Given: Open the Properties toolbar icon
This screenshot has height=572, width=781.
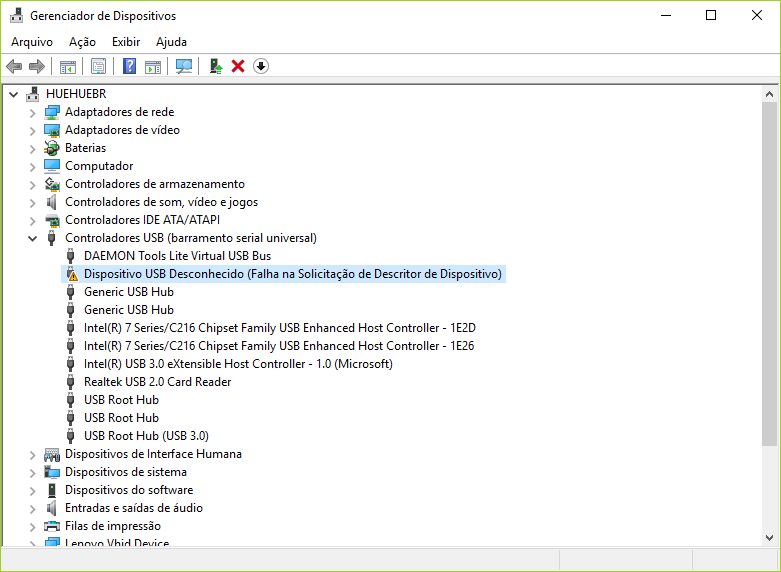Looking at the screenshot, I should click(99, 66).
